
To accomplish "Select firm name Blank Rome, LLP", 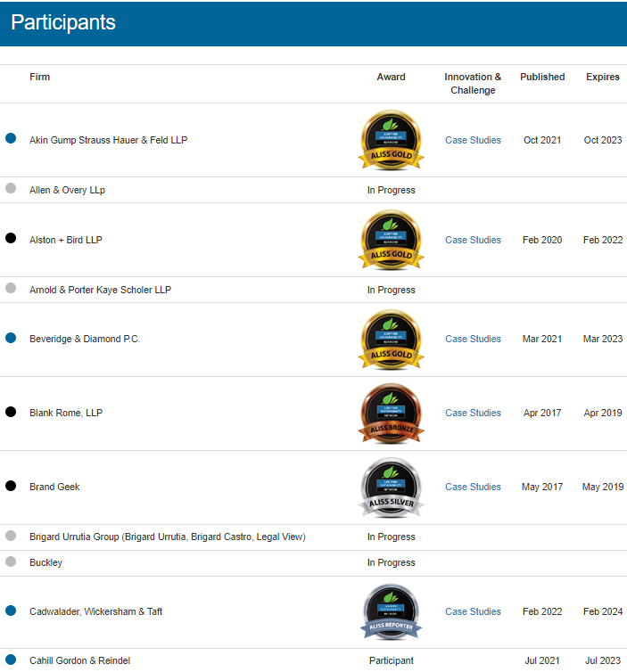I will coord(66,414).
